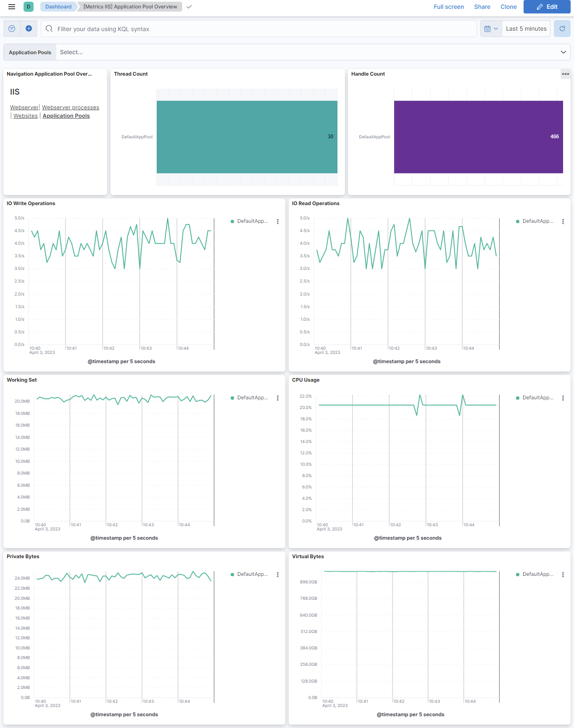Screen dimensions: 574x728
Task: Open the Webserver processes link
Action: (71, 108)
